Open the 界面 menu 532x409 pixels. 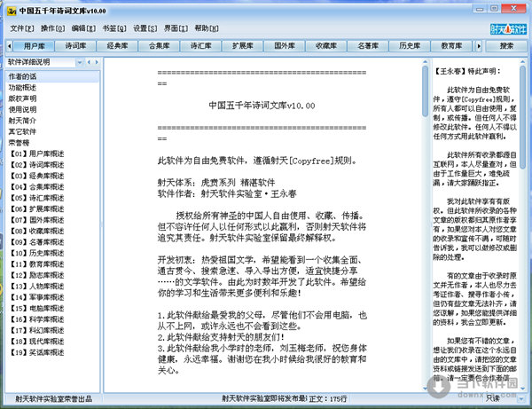pos(176,28)
